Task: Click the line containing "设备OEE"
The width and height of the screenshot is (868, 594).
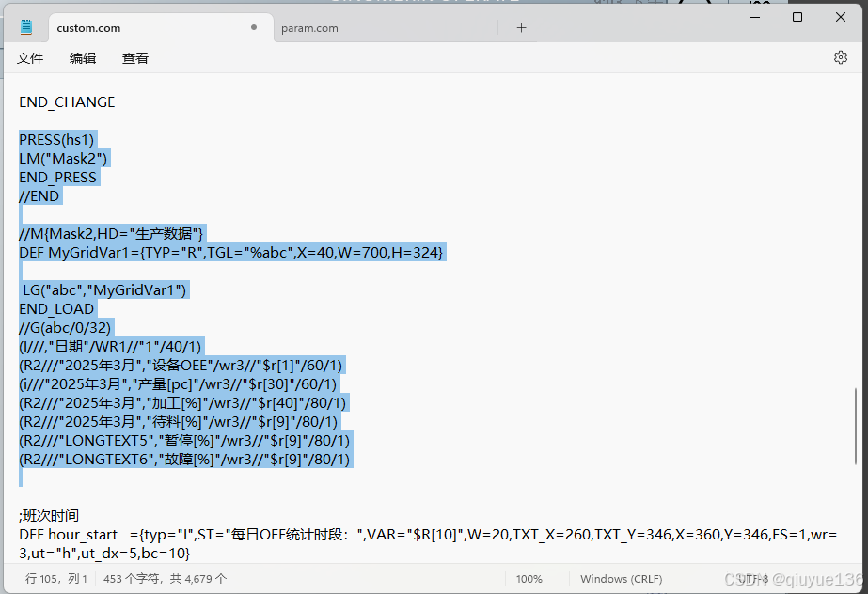Action: click(181, 366)
